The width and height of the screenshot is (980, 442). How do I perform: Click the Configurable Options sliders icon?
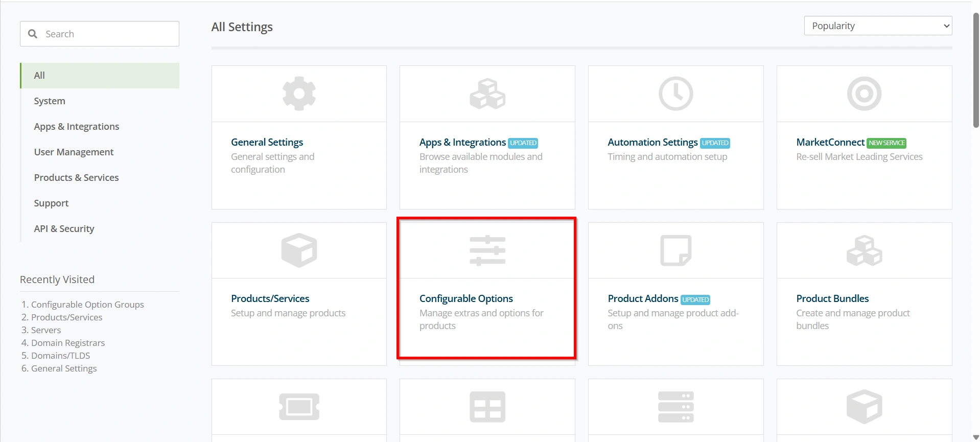(x=487, y=250)
